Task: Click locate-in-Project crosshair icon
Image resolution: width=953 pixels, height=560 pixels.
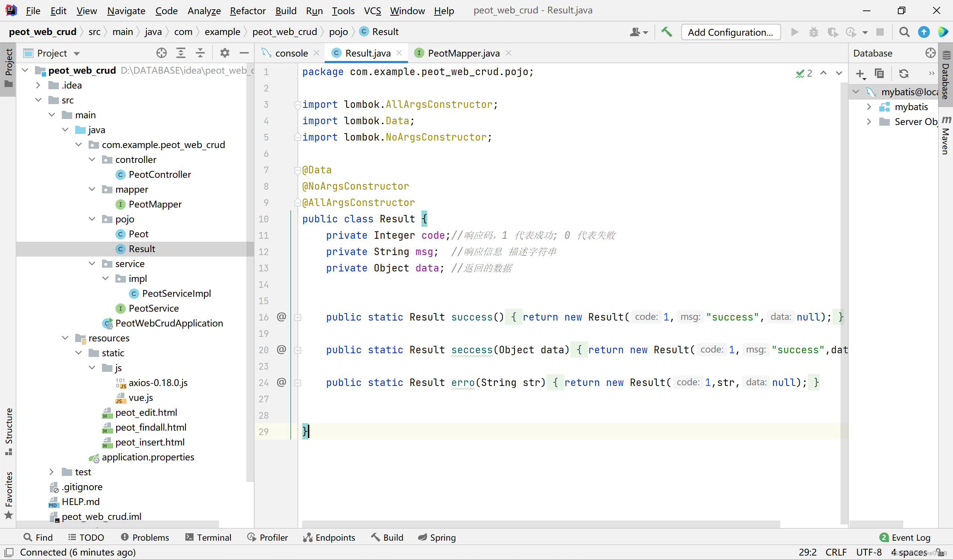Action: click(x=162, y=53)
